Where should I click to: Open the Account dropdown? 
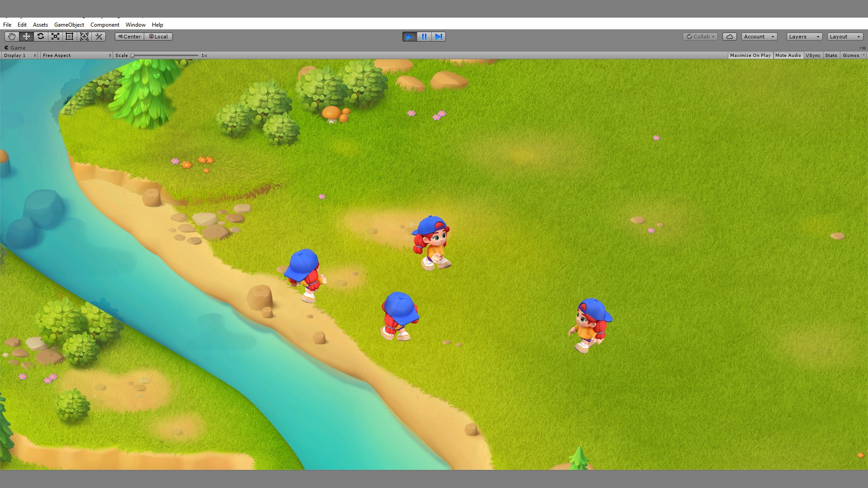(759, 37)
